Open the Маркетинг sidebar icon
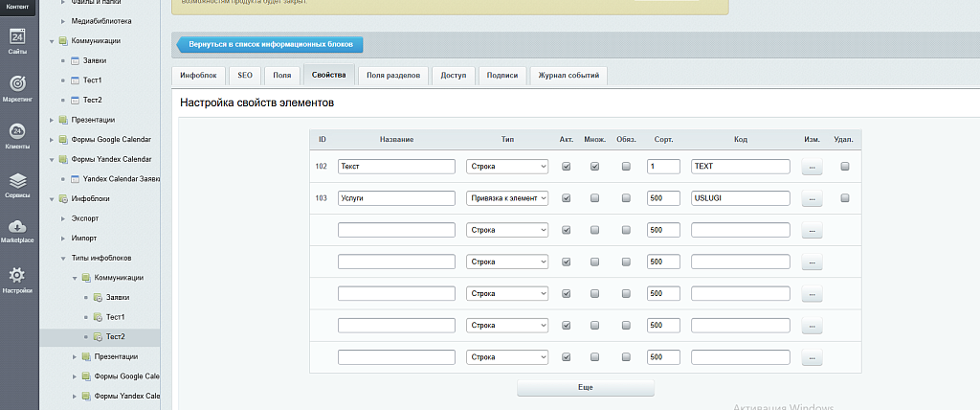 (x=16, y=87)
